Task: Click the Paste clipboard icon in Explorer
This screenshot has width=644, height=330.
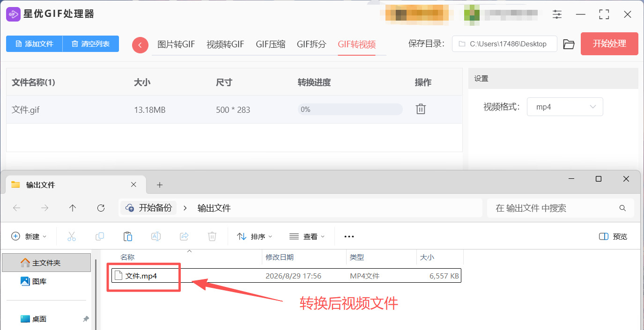Action: coord(128,236)
